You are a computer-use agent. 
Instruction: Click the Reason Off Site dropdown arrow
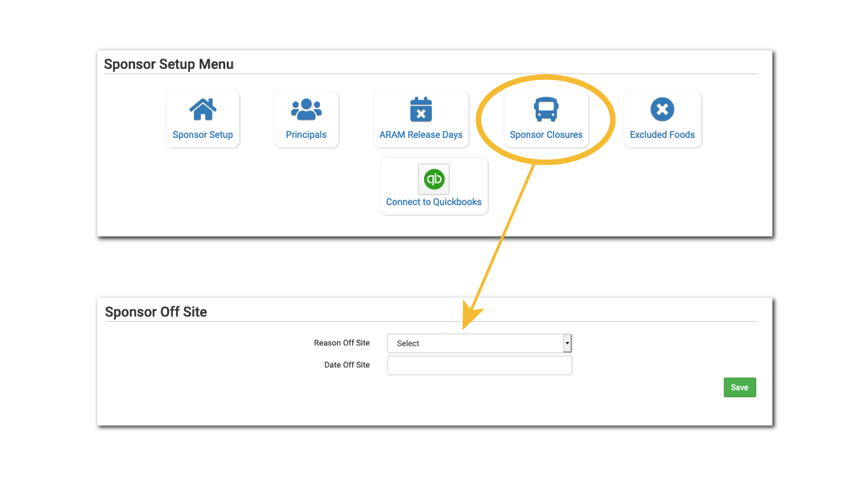point(567,343)
